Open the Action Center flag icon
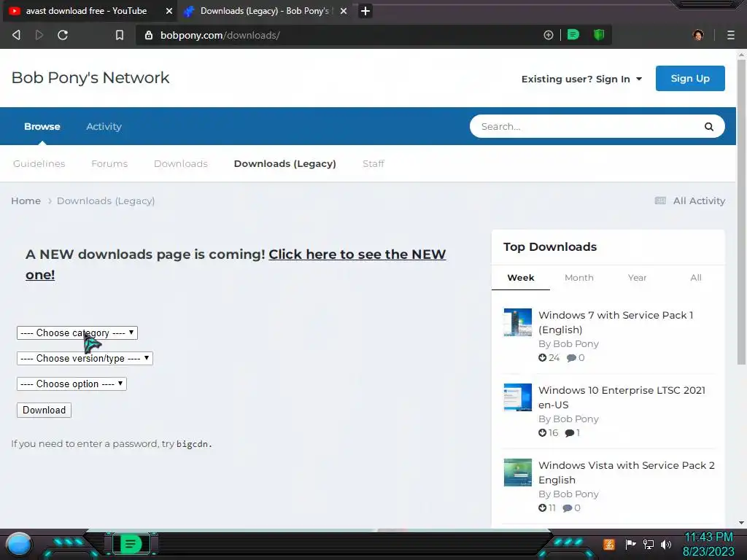Screen dimensions: 747x560 pos(630,544)
